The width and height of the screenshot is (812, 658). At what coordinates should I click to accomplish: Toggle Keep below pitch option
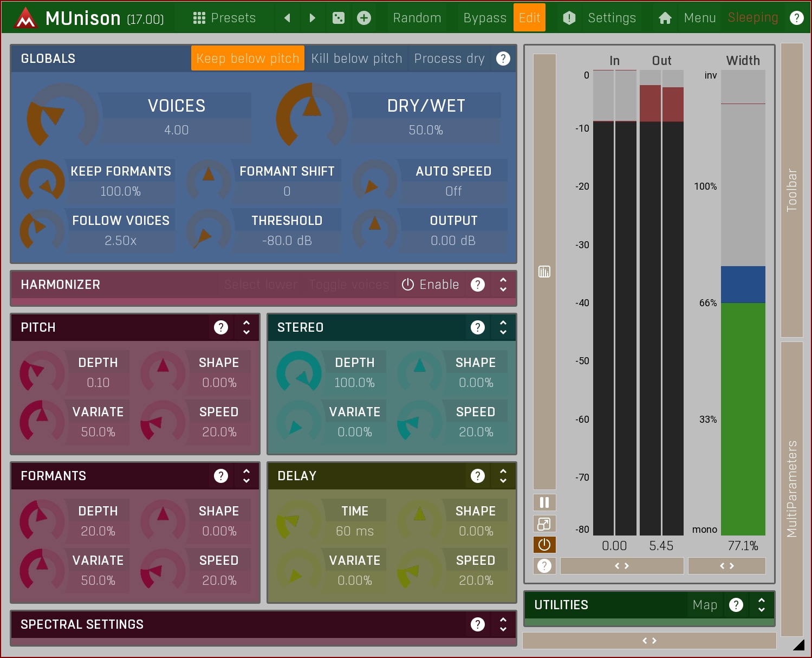248,59
